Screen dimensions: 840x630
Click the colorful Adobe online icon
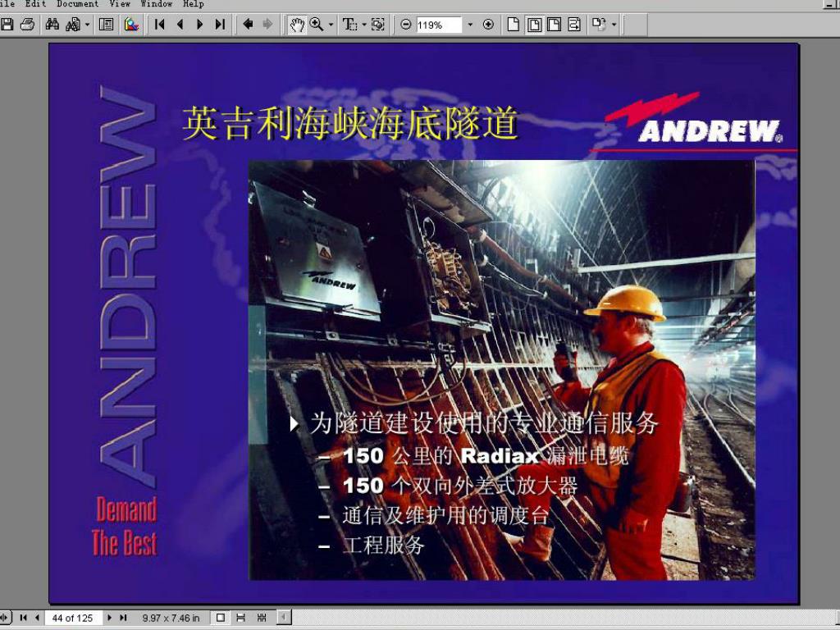pos(131,25)
